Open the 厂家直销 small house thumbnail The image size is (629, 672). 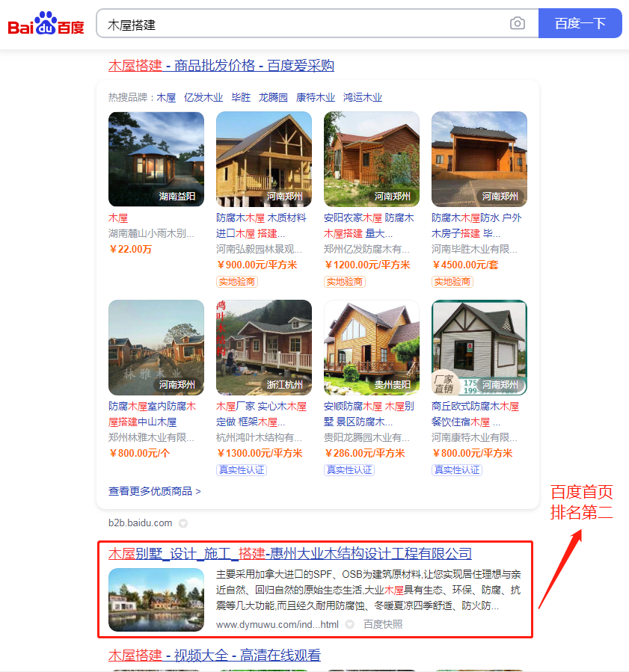coord(479,348)
